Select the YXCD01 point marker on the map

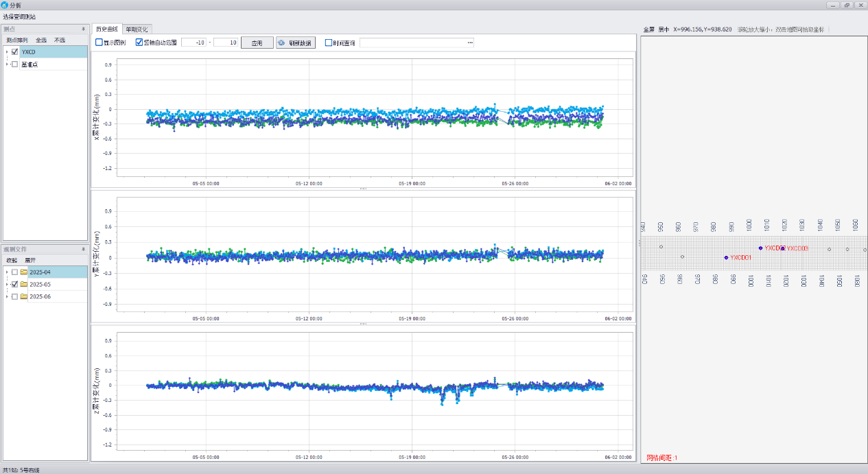726,258
